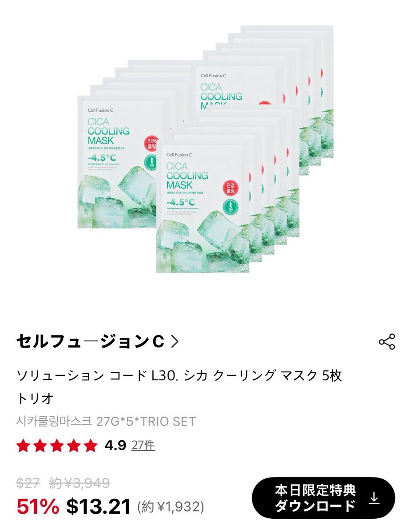
Task: Tap the front Cica Cooling Mask package
Action: [202, 208]
